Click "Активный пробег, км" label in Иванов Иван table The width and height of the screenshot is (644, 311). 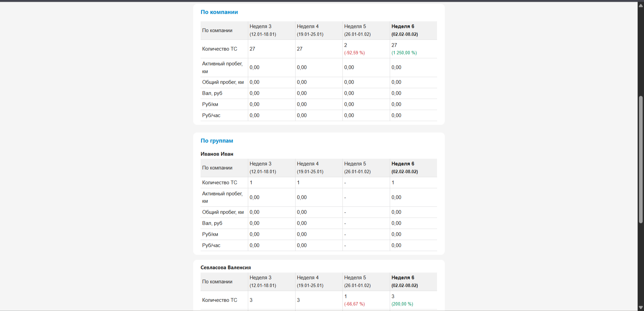222,197
